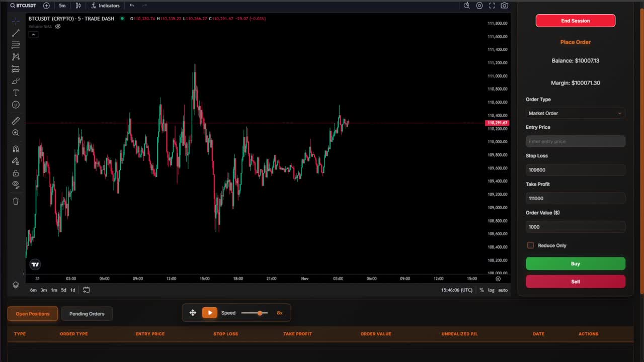Open time axis settings at scale corner
Viewport: 644px width, 362px height.
pyautogui.click(x=498, y=279)
